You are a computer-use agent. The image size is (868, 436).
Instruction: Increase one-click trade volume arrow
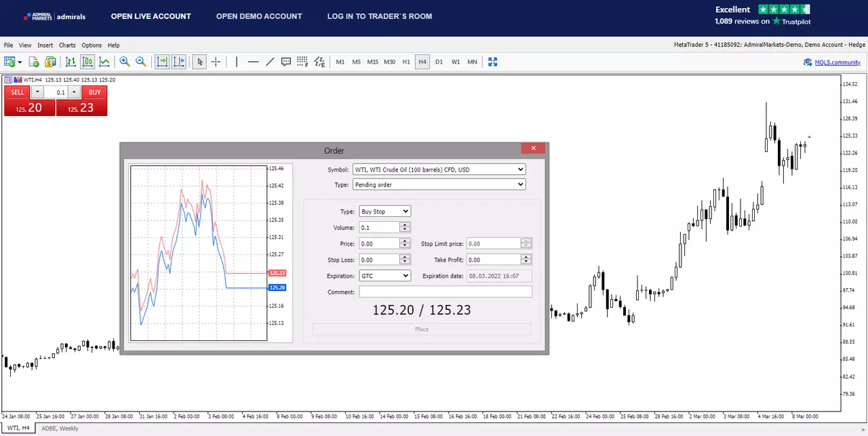click(75, 92)
